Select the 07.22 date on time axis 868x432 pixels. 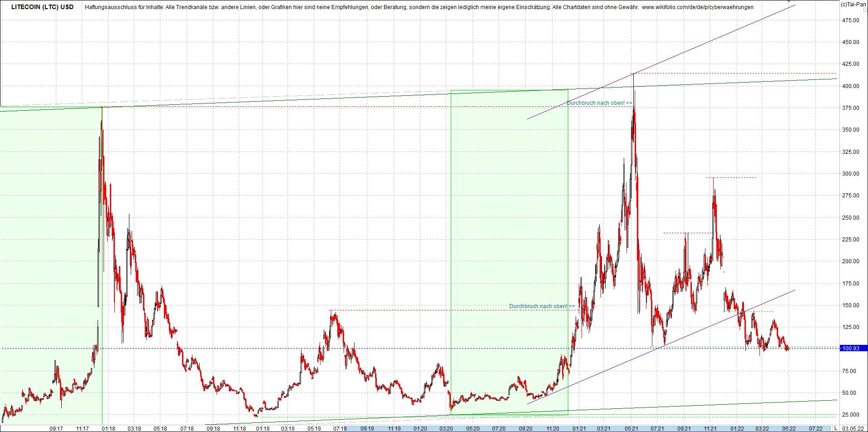tap(815, 428)
